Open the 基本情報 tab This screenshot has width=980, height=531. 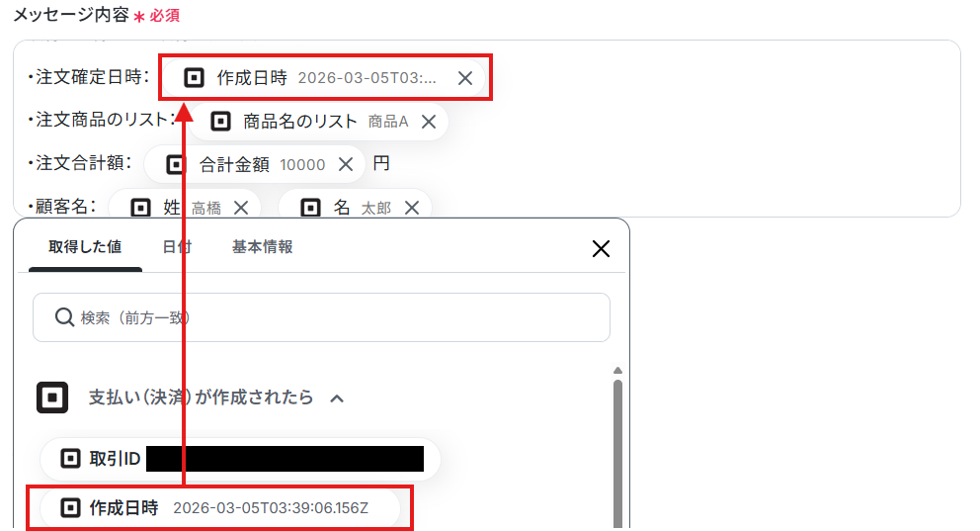(x=263, y=247)
